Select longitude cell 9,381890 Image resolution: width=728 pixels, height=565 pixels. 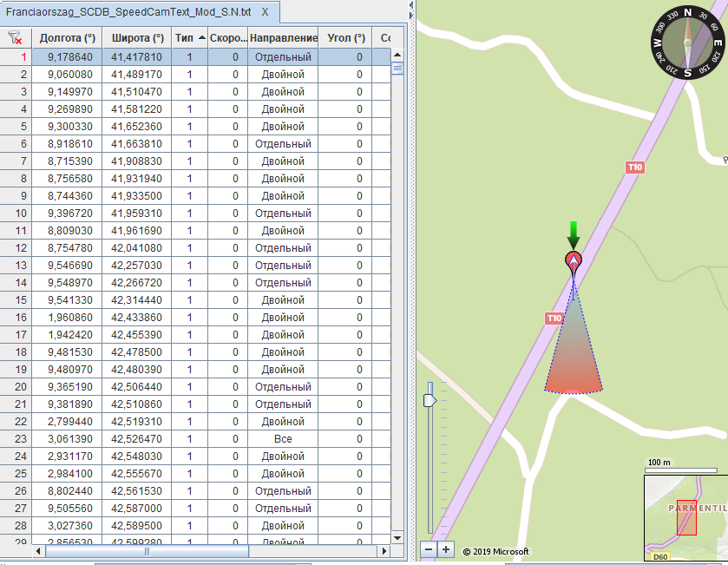pyautogui.click(x=67, y=404)
